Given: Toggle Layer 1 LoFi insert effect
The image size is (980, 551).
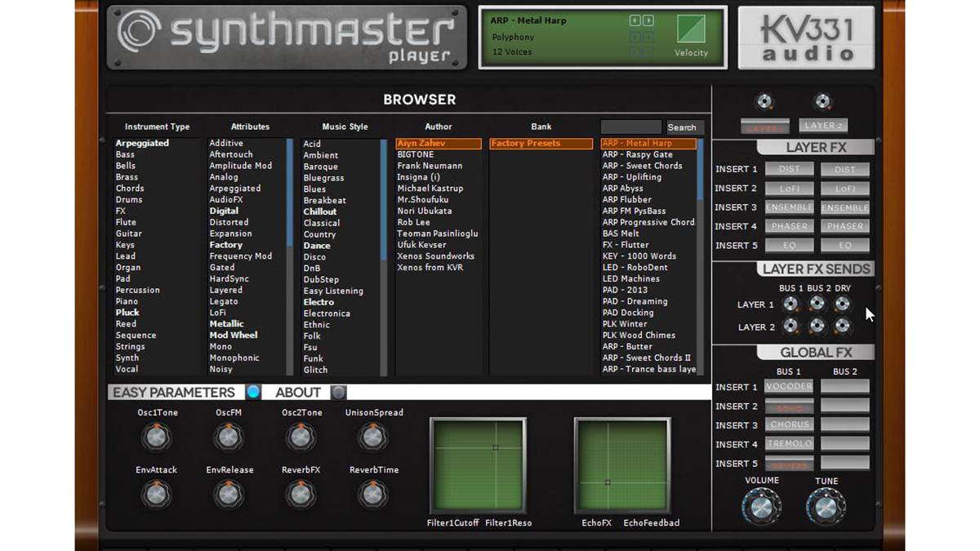Looking at the screenshot, I should coord(789,189).
